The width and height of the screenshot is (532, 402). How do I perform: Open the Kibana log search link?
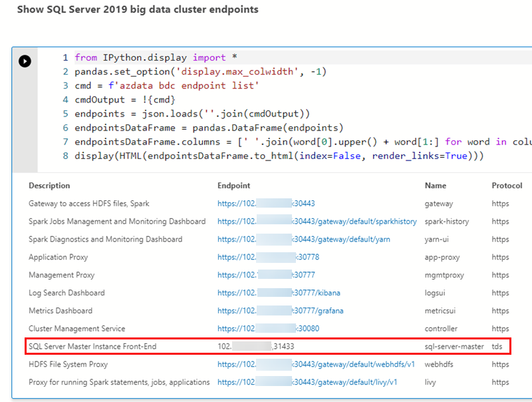279,293
